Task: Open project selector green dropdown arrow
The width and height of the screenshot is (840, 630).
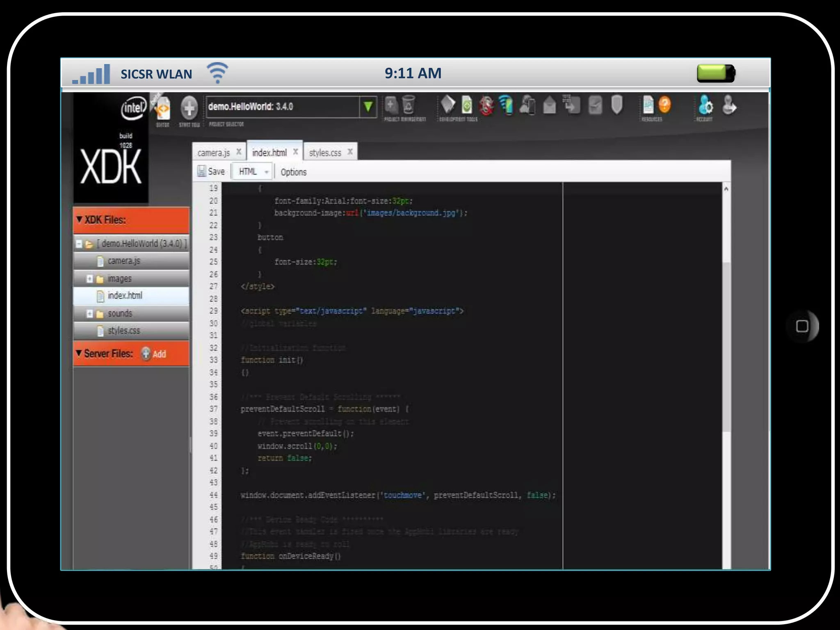Action: (x=368, y=107)
